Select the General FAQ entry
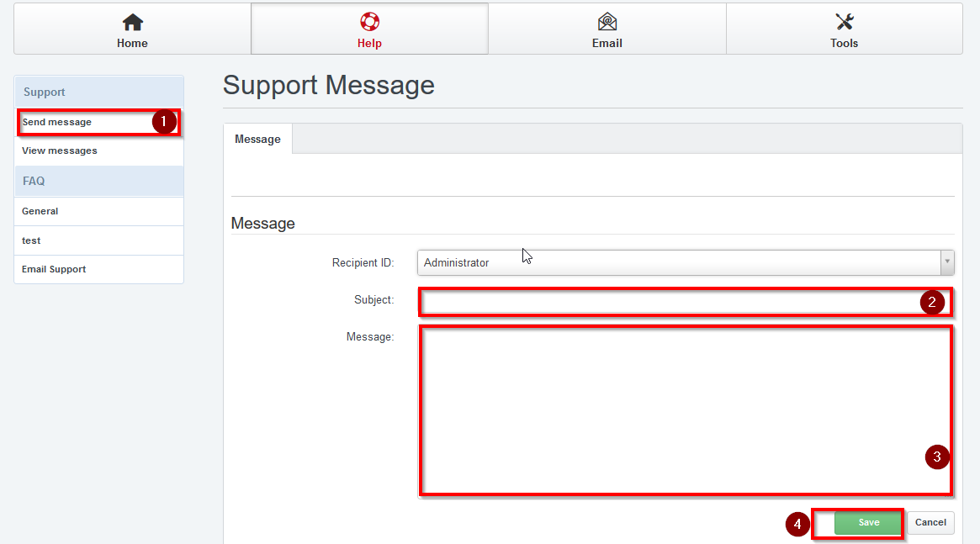 tap(40, 212)
